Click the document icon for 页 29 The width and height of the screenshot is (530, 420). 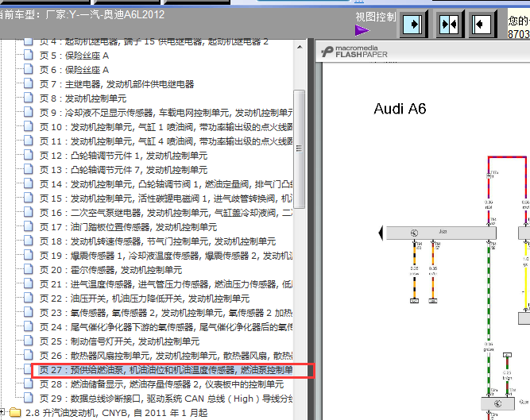coord(29,398)
